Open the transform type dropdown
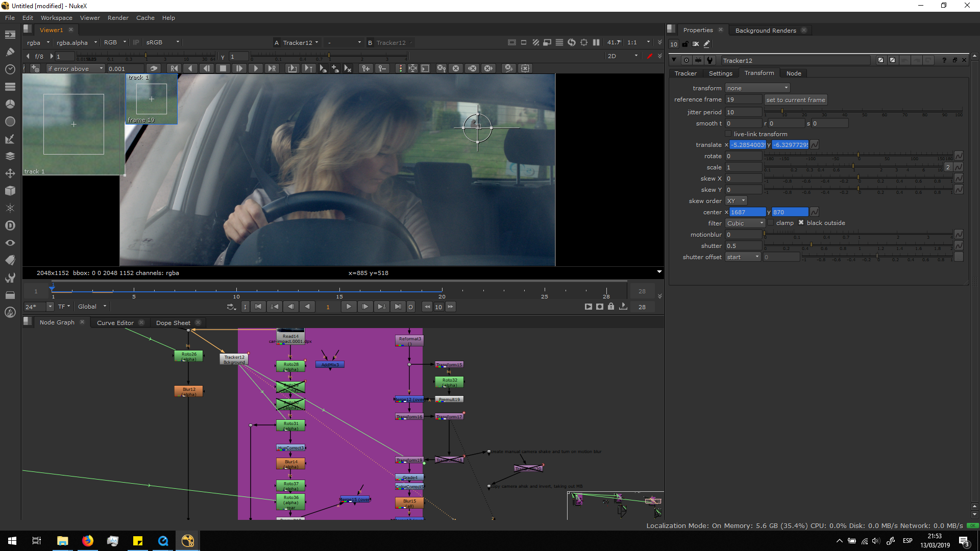Image resolution: width=980 pixels, height=551 pixels. coord(757,88)
